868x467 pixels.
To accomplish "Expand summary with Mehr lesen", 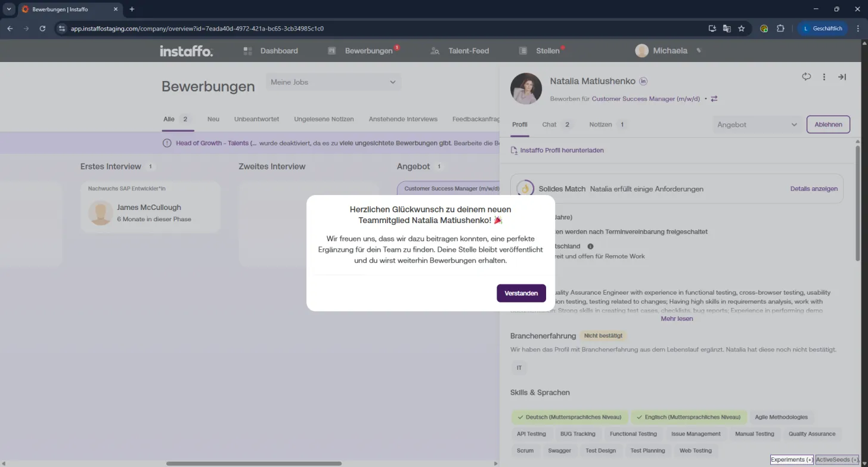I will point(677,318).
